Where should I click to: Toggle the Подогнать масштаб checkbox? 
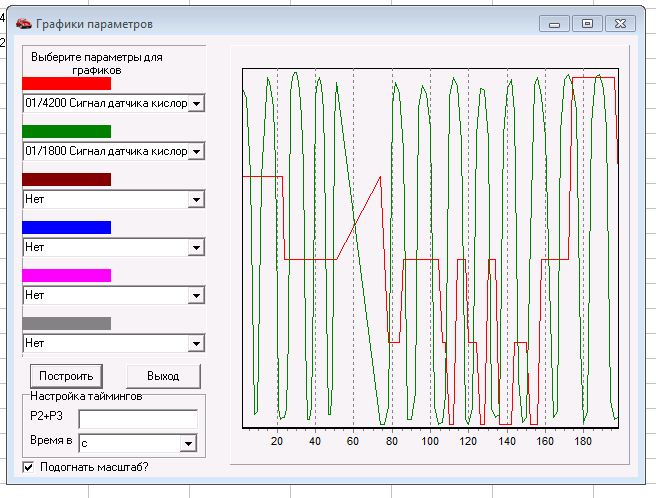pyautogui.click(x=29, y=467)
